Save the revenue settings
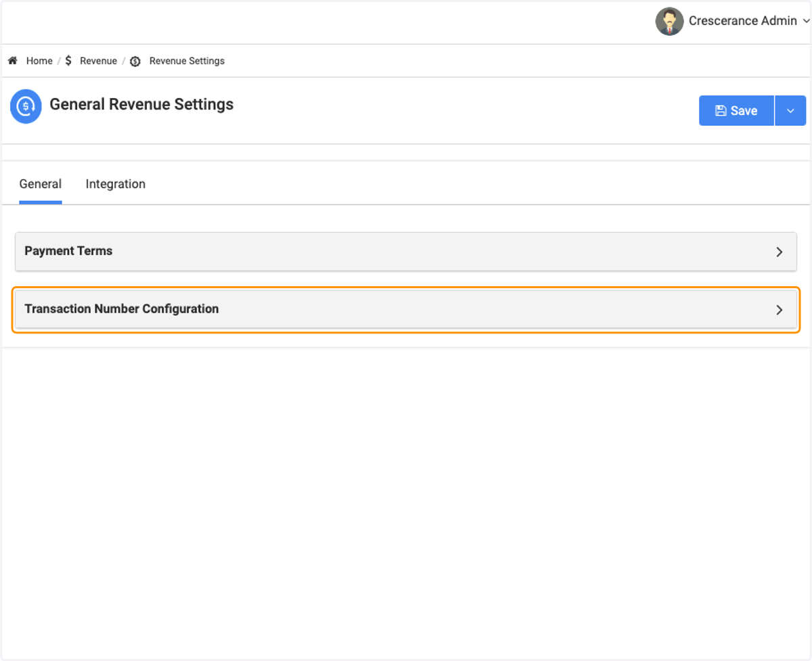 click(736, 110)
